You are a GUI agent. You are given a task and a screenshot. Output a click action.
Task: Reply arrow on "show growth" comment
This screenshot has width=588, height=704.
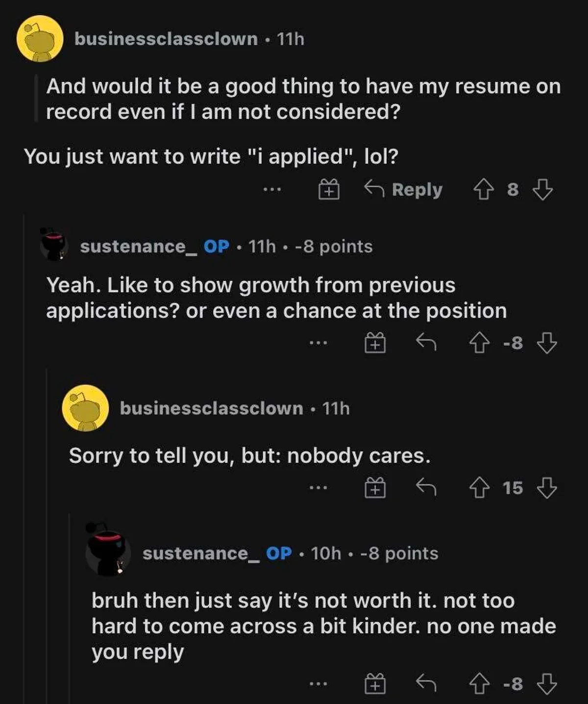(x=426, y=343)
